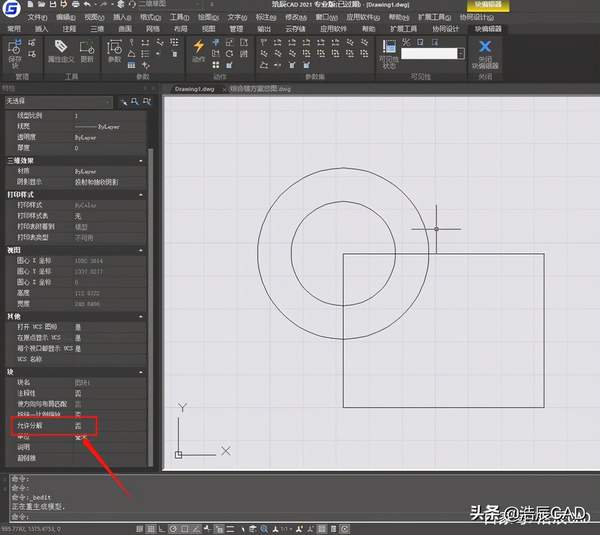Toggle ortho mode in status bar

(162, 529)
